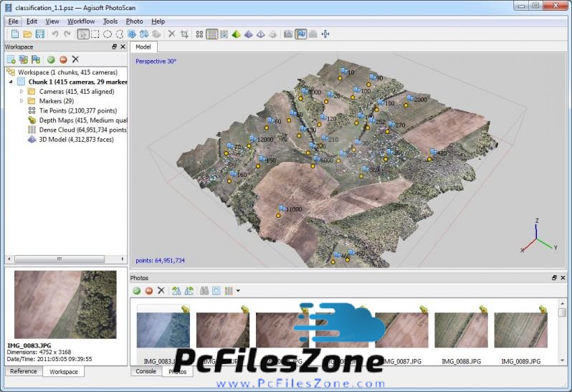
Task: Open a project with the folder icon
Action: tap(27, 34)
